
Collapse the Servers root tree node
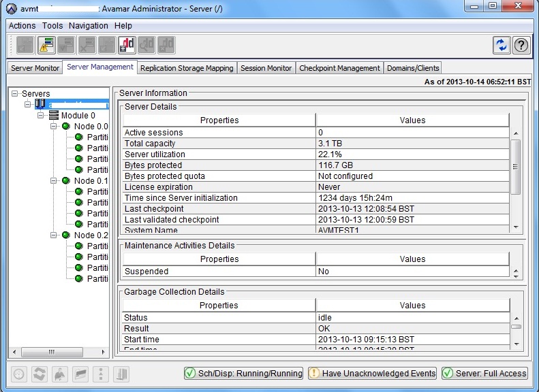pyautogui.click(x=15, y=94)
